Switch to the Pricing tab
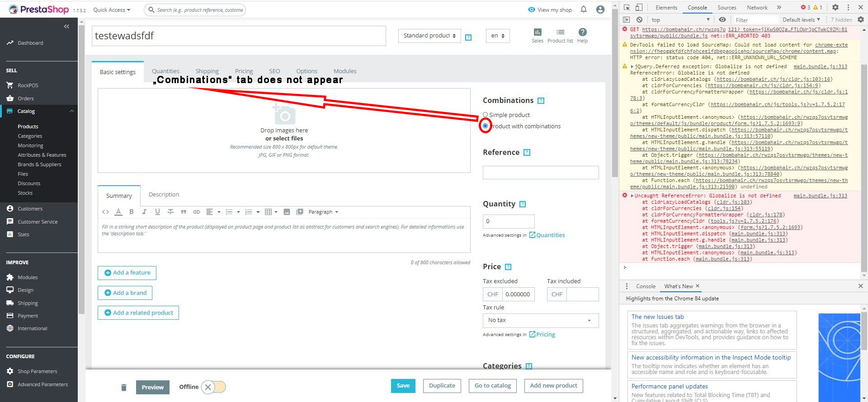The image size is (868, 402). (244, 71)
